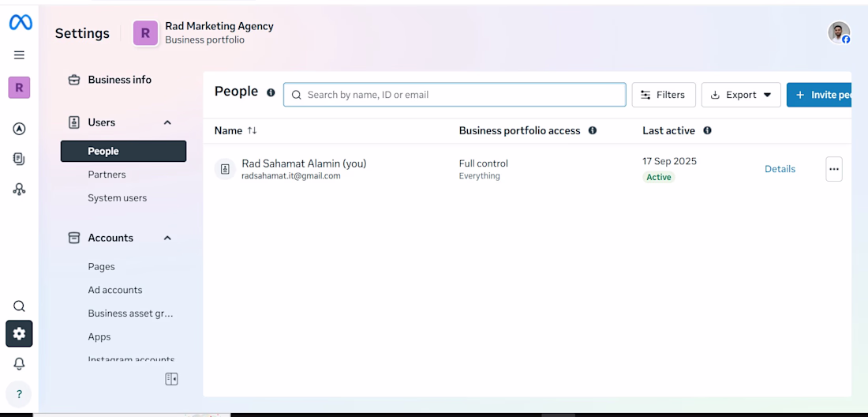868x417 pixels.
Task: Click the Active status badge
Action: click(659, 177)
